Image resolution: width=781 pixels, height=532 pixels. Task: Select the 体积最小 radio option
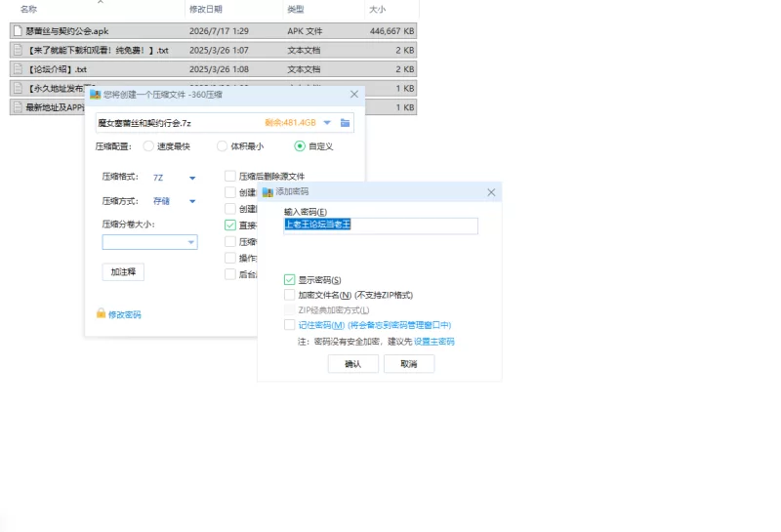(x=222, y=146)
